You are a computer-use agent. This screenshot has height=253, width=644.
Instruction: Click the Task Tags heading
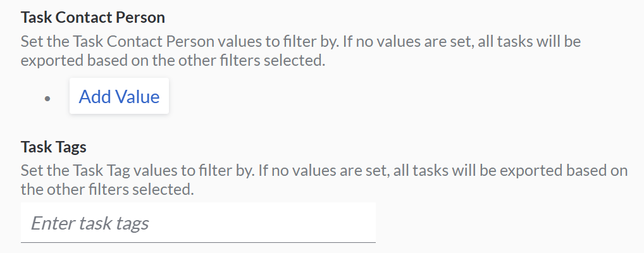[54, 147]
